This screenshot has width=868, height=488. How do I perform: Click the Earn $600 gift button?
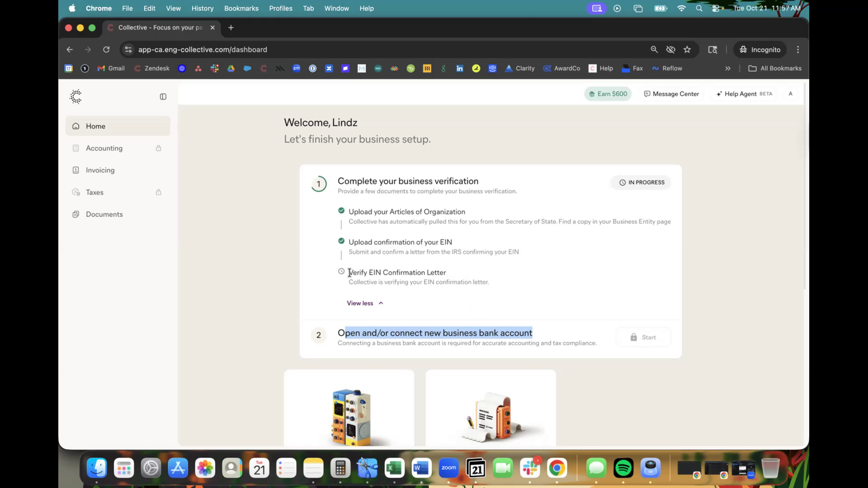click(608, 94)
